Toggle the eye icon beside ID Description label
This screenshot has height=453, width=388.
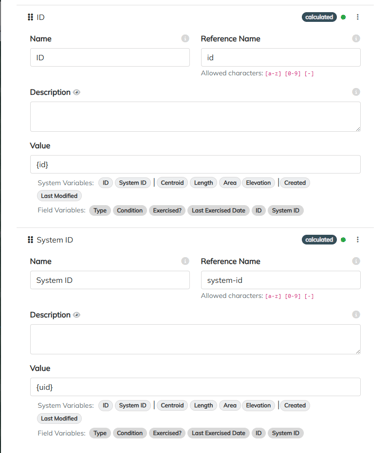coord(77,92)
